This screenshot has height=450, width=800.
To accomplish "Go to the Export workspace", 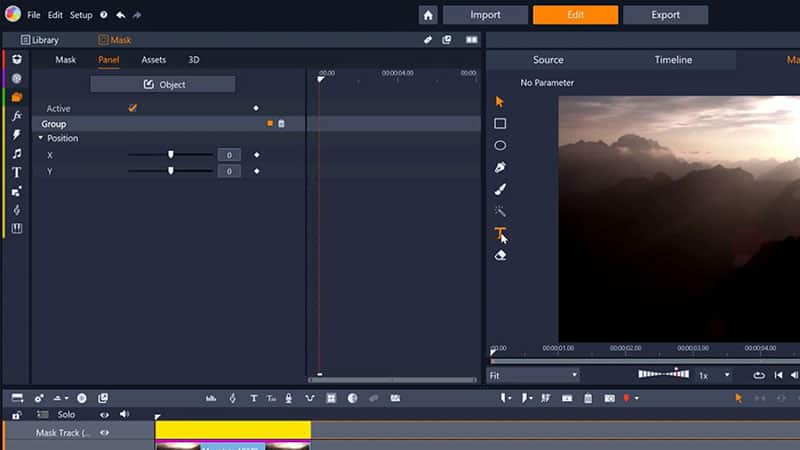I will point(665,15).
